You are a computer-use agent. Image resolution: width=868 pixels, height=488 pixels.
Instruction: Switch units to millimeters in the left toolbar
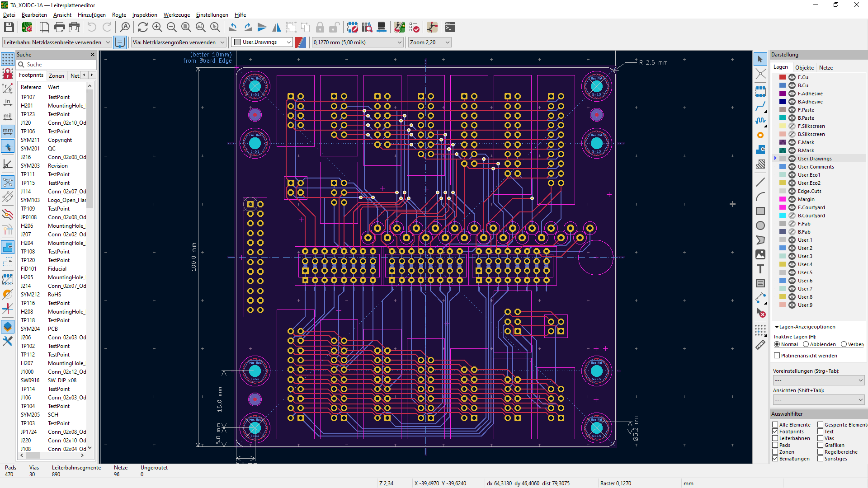(8, 131)
